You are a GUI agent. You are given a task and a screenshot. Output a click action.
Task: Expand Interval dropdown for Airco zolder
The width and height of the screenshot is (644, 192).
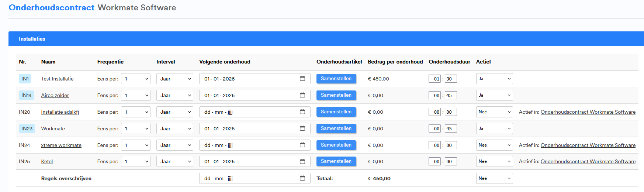[174, 95]
